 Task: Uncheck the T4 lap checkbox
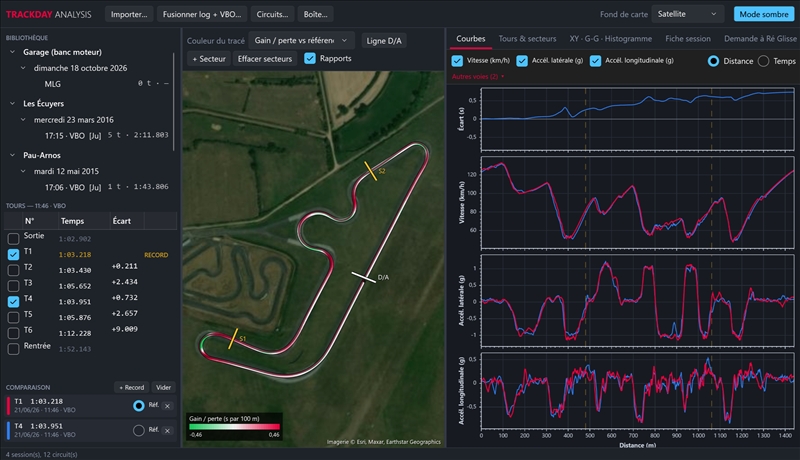click(13, 301)
